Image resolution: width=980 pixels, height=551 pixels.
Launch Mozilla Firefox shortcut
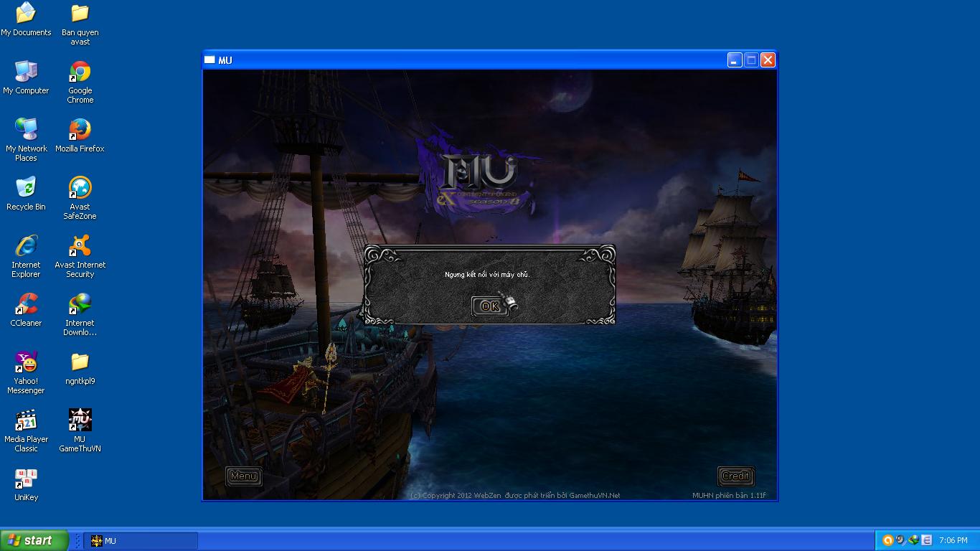click(x=80, y=136)
